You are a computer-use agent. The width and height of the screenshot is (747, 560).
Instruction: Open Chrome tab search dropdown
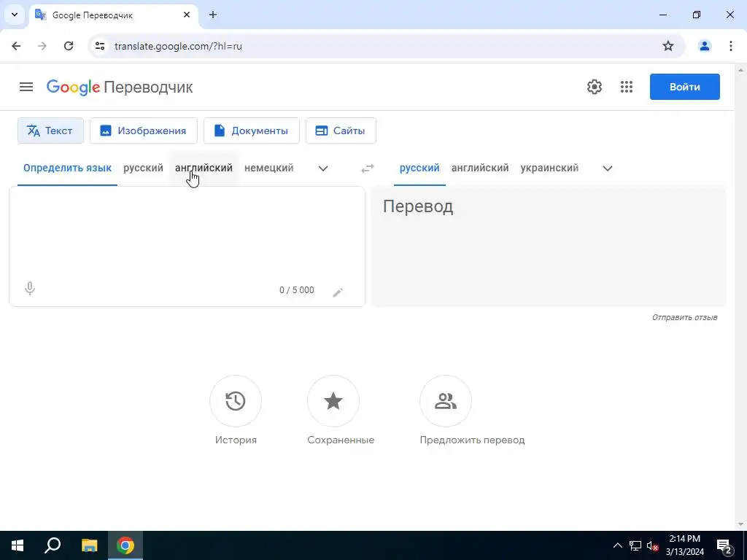tap(15, 15)
